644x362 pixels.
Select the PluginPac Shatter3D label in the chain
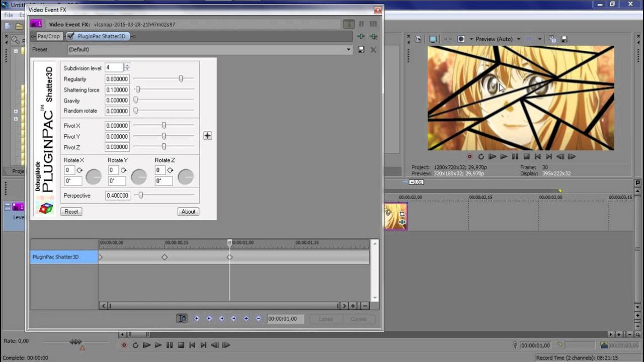click(x=101, y=36)
